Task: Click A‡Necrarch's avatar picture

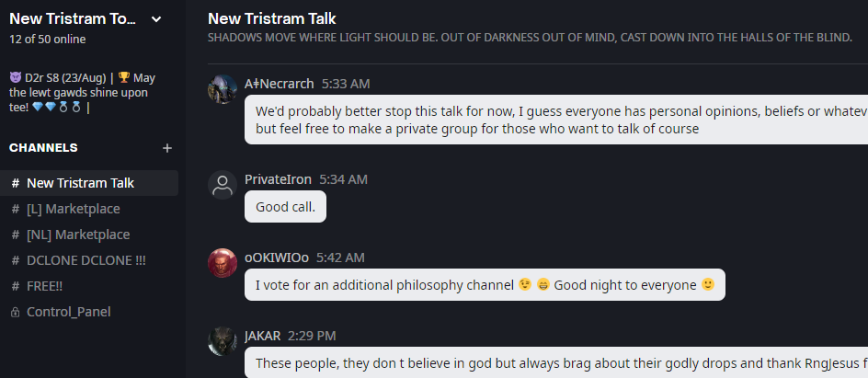Action: (223, 89)
